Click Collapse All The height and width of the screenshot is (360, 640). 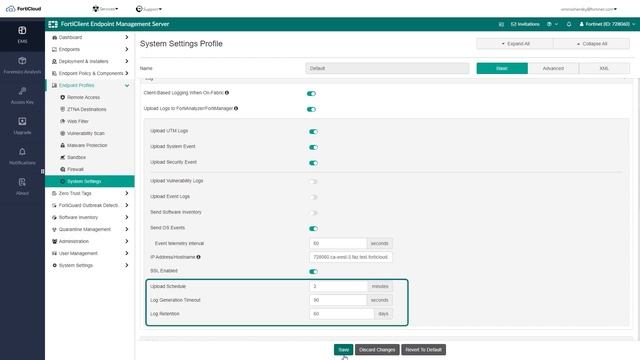coord(591,44)
